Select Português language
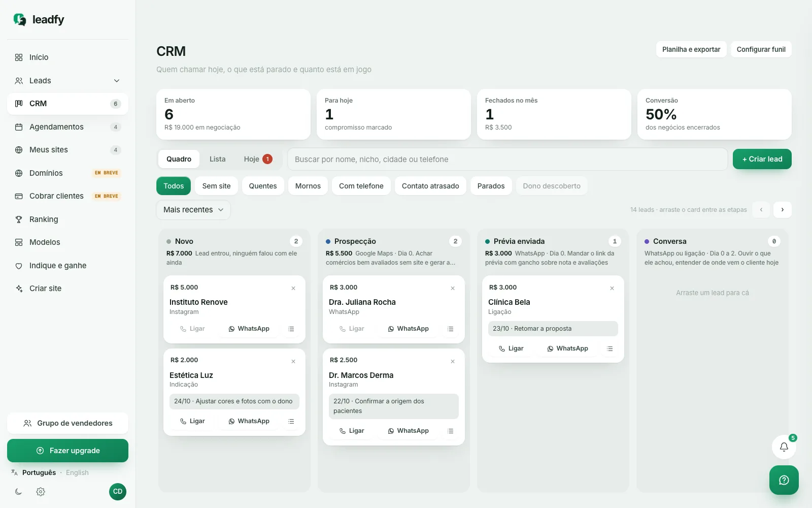 [39, 472]
